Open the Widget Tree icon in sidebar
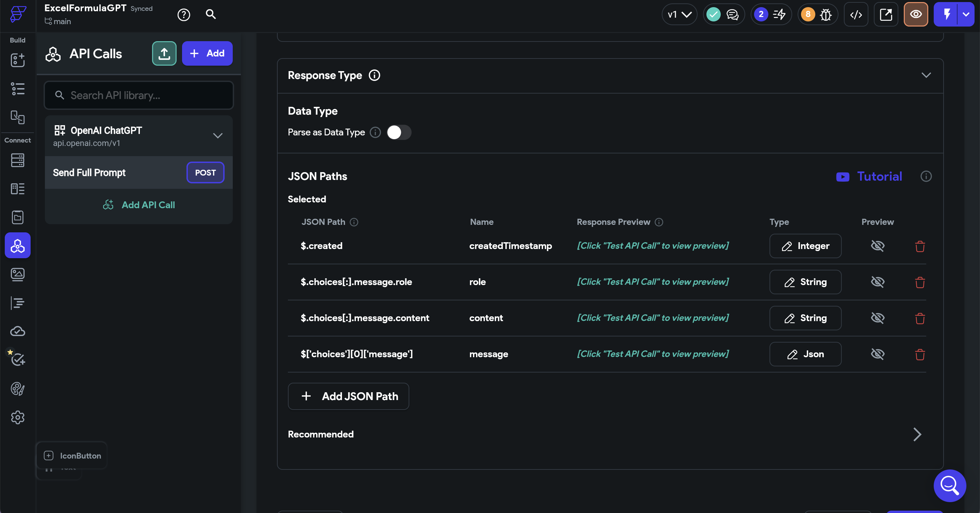The width and height of the screenshot is (980, 513). point(17,88)
